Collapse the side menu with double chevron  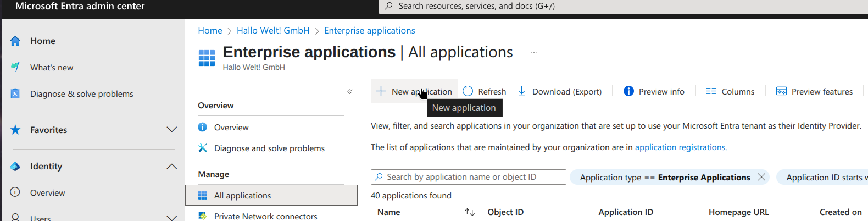point(350,92)
